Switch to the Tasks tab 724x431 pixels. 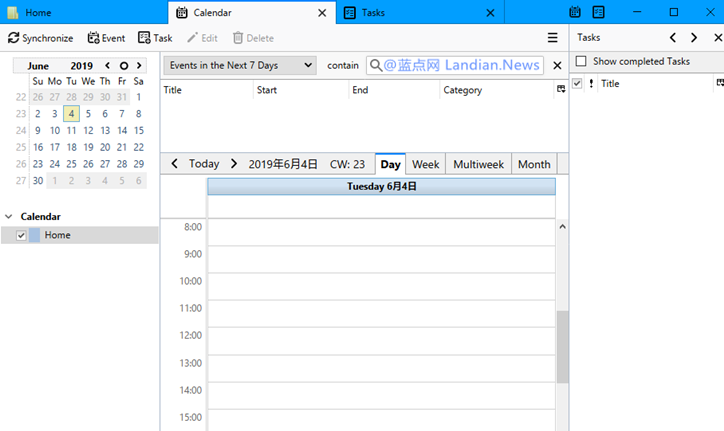tap(418, 13)
